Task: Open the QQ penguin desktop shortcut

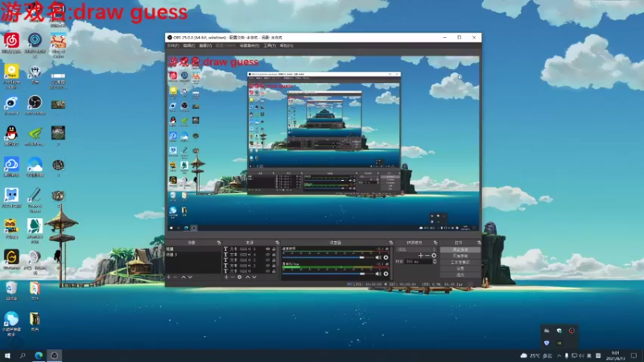Action: tap(11, 136)
